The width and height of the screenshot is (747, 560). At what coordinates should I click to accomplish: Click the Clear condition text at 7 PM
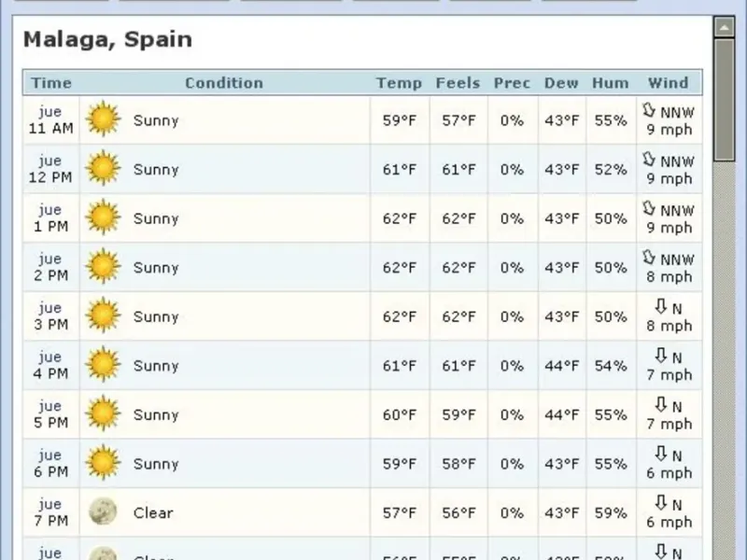pyautogui.click(x=153, y=512)
